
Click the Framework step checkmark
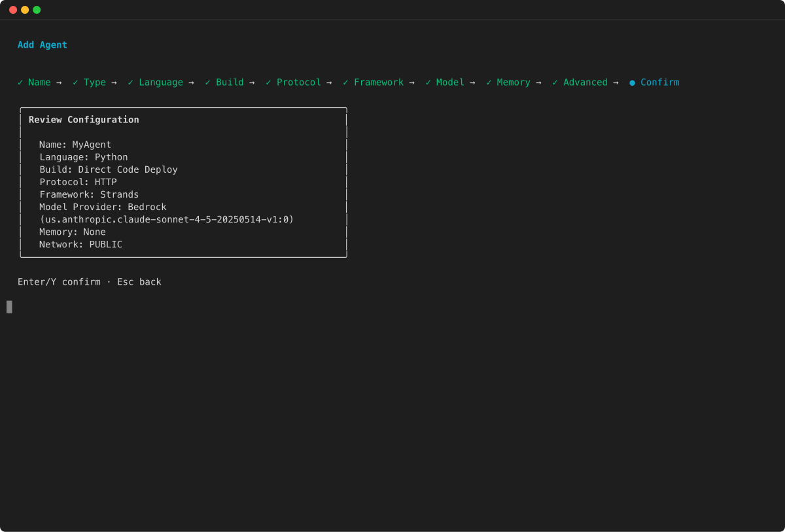345,82
